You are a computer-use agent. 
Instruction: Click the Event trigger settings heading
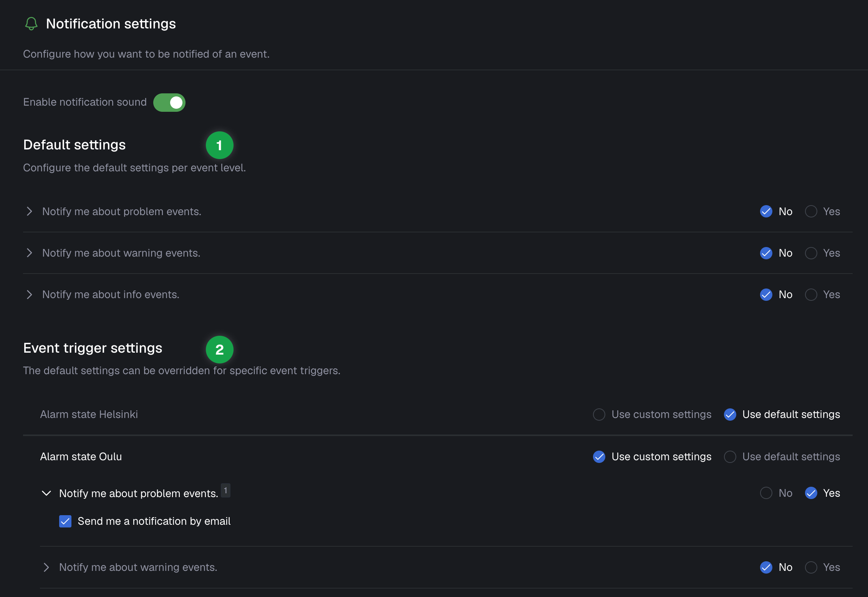click(93, 348)
